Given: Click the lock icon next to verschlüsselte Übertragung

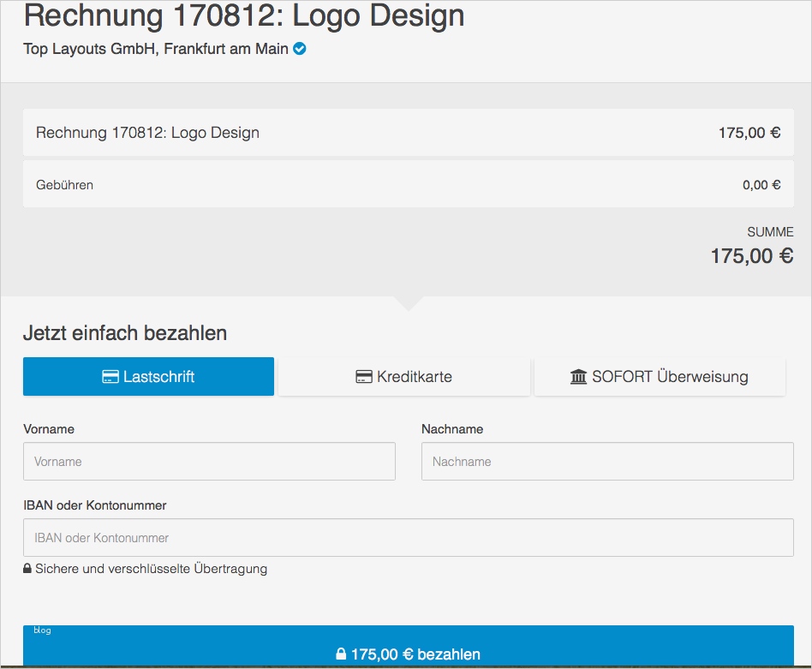Looking at the screenshot, I should 27,568.
